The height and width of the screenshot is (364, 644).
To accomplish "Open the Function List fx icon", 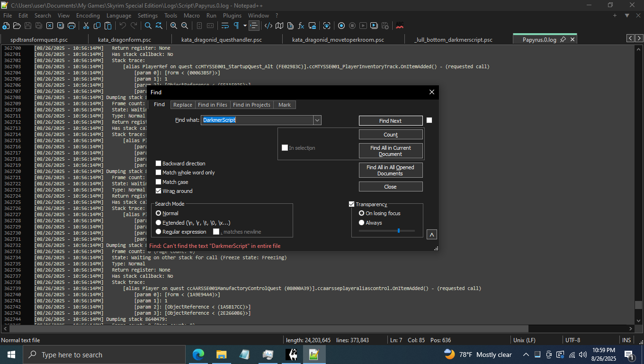I will (301, 26).
